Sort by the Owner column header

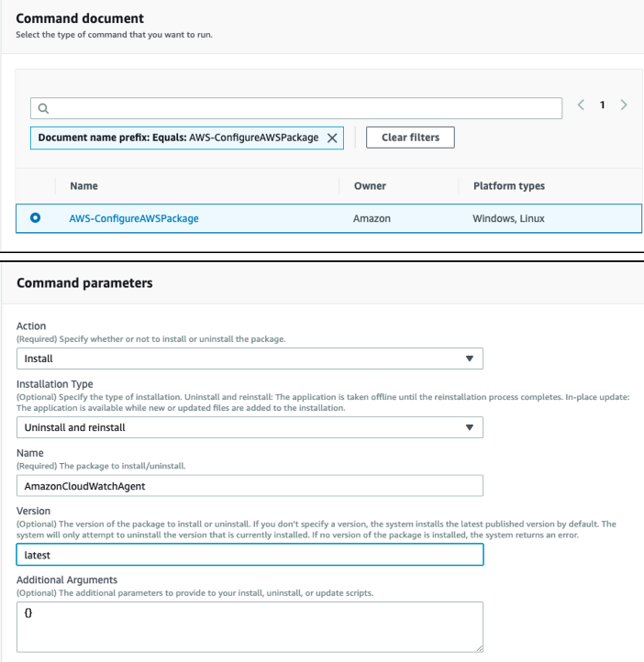(370, 186)
